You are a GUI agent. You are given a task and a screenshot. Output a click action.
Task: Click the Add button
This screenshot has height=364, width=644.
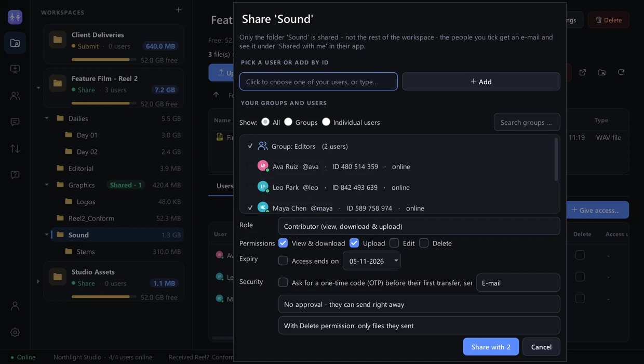(x=481, y=82)
